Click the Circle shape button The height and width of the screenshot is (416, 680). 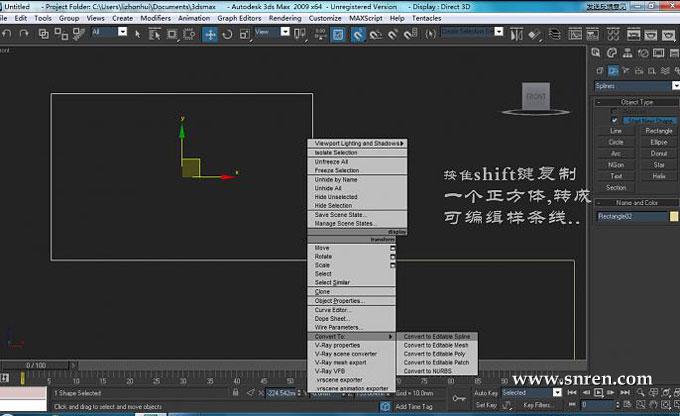click(616, 142)
